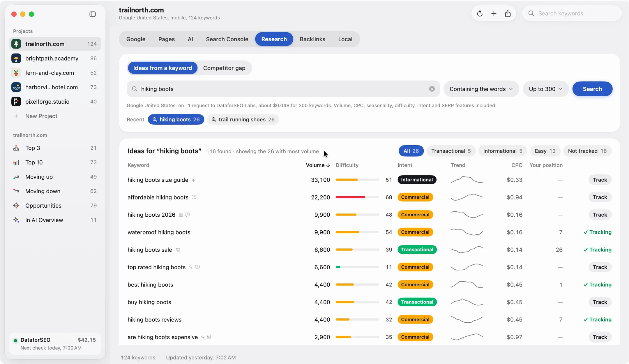
Task: Filter ideas by Not tracked 18
Action: click(x=587, y=151)
